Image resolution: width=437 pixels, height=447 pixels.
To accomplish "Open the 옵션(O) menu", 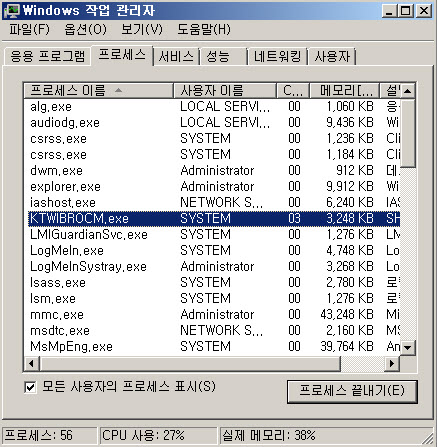I will pyautogui.click(x=85, y=30).
